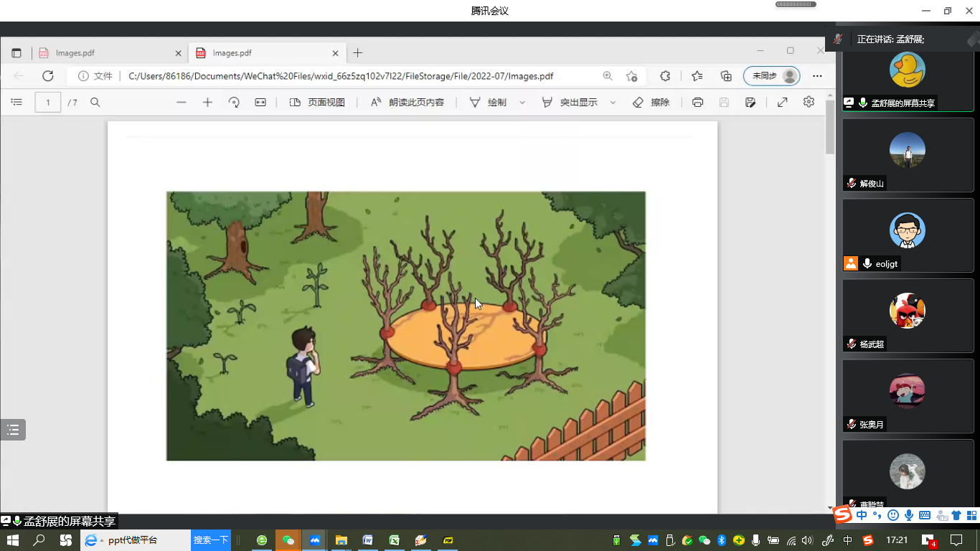
Task: Open a new browser tab
Action: tap(358, 53)
